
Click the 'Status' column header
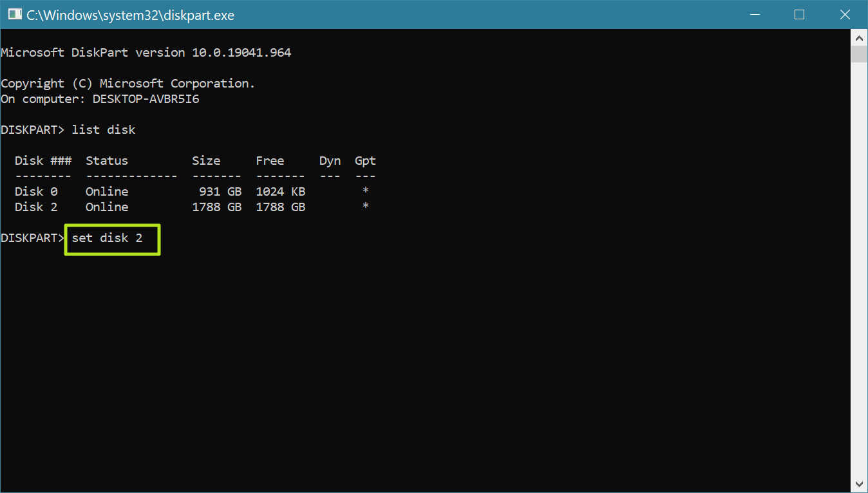[107, 161]
